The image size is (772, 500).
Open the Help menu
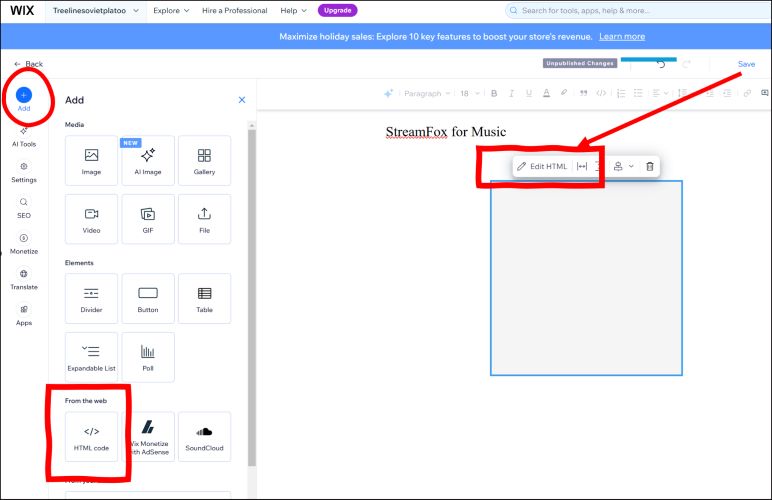(x=293, y=10)
